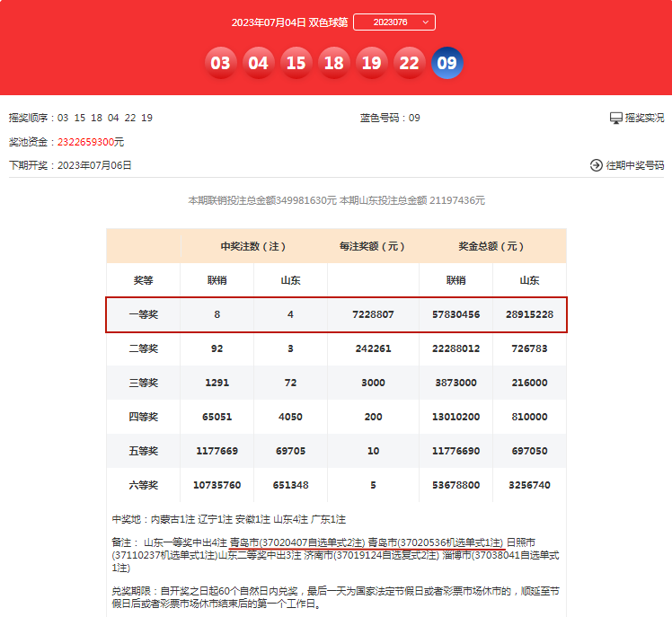Tap the red ball numbered 18
Screen dimensions: 672x617
pos(333,63)
